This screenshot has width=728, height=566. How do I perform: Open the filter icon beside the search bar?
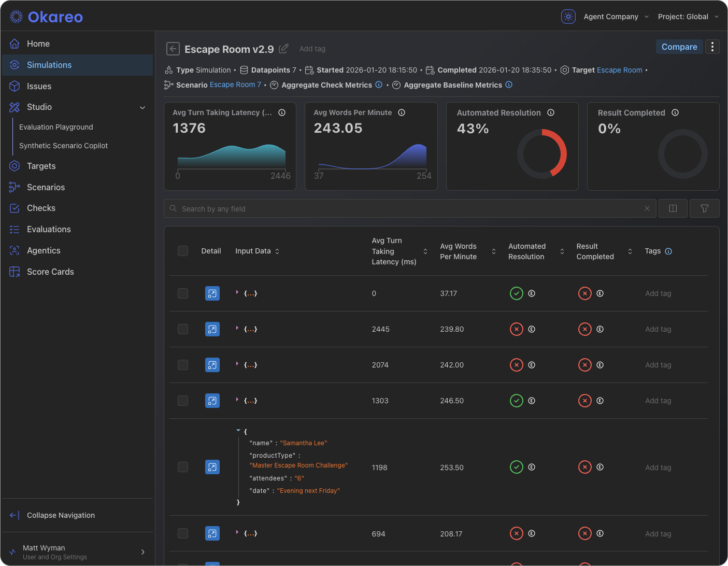(x=704, y=208)
